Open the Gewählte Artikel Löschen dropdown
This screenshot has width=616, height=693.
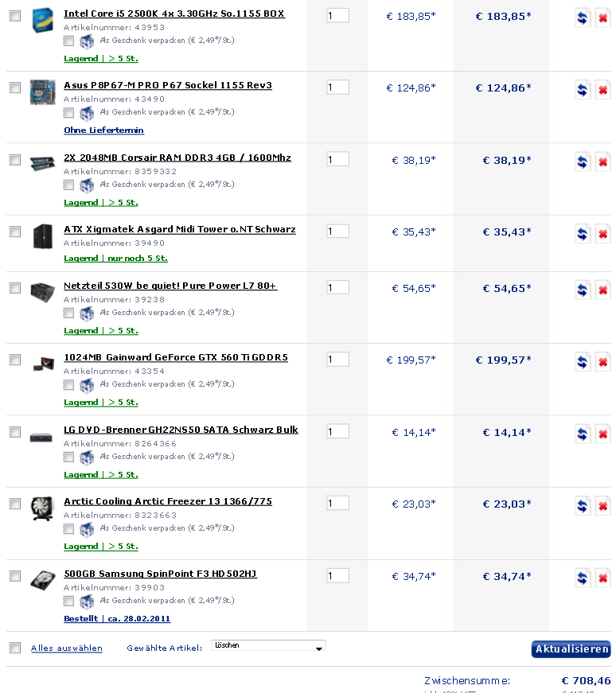tap(268, 646)
